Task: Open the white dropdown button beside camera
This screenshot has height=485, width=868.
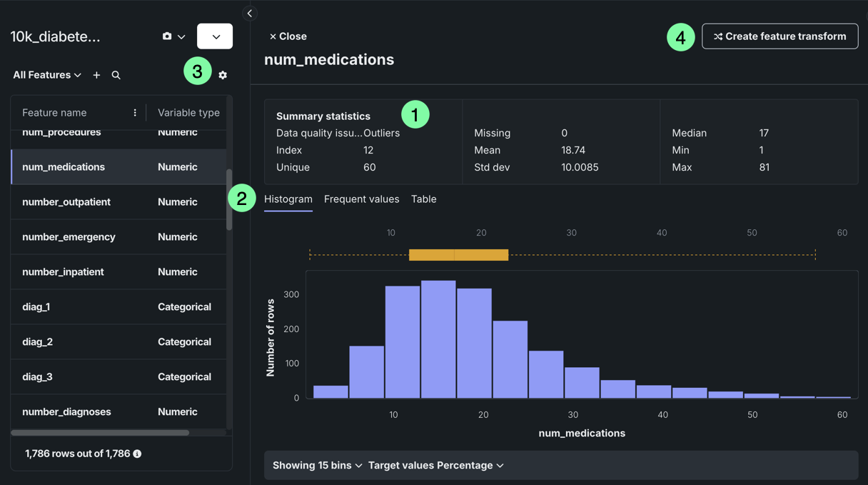Action: coord(215,36)
